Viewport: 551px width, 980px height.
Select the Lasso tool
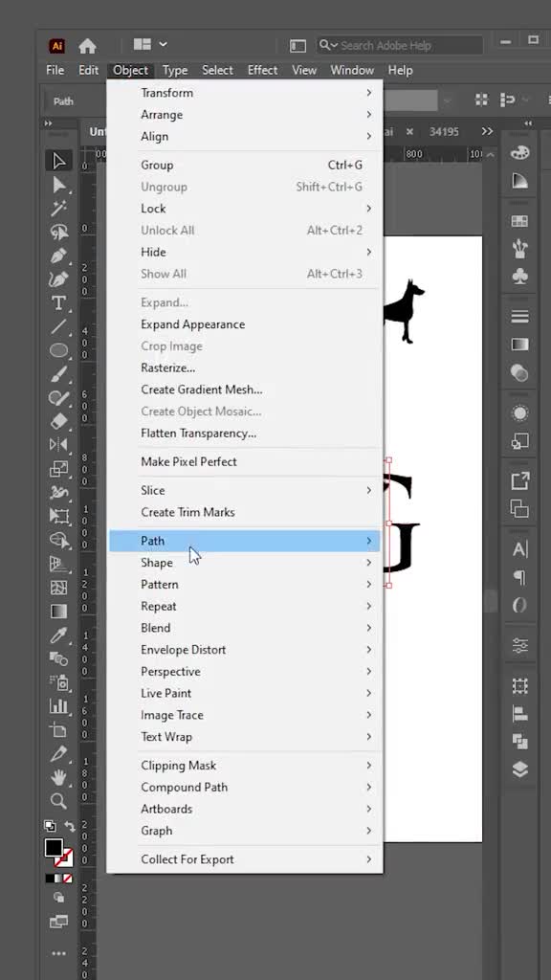point(58,232)
